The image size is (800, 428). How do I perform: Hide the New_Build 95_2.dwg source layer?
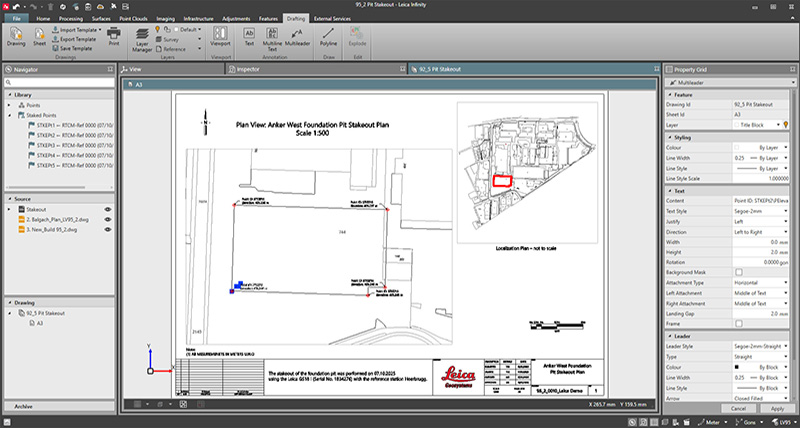coord(107,230)
